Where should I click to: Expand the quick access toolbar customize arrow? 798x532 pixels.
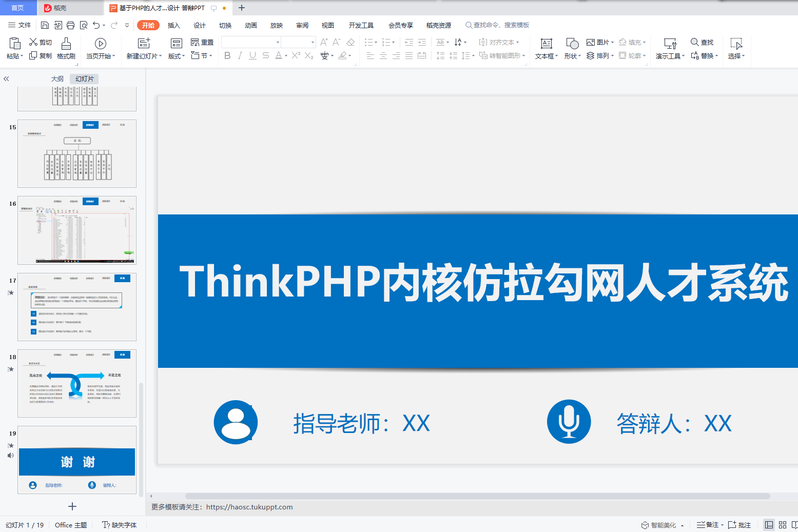tap(127, 25)
